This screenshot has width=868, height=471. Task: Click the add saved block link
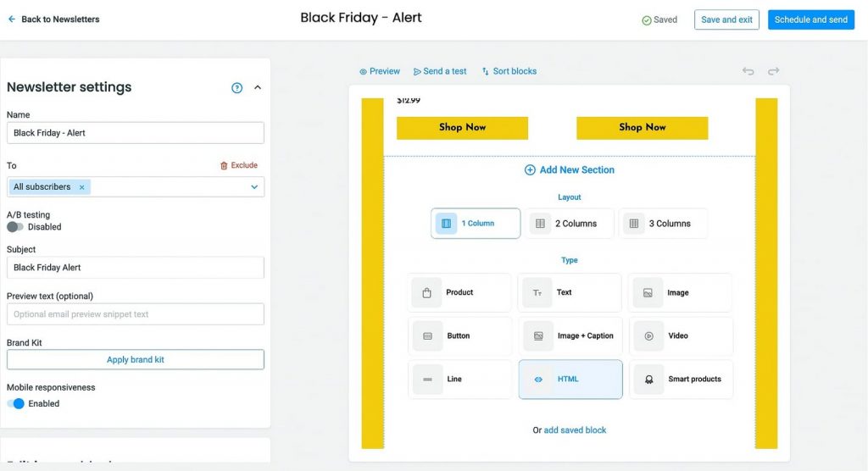[575, 430]
